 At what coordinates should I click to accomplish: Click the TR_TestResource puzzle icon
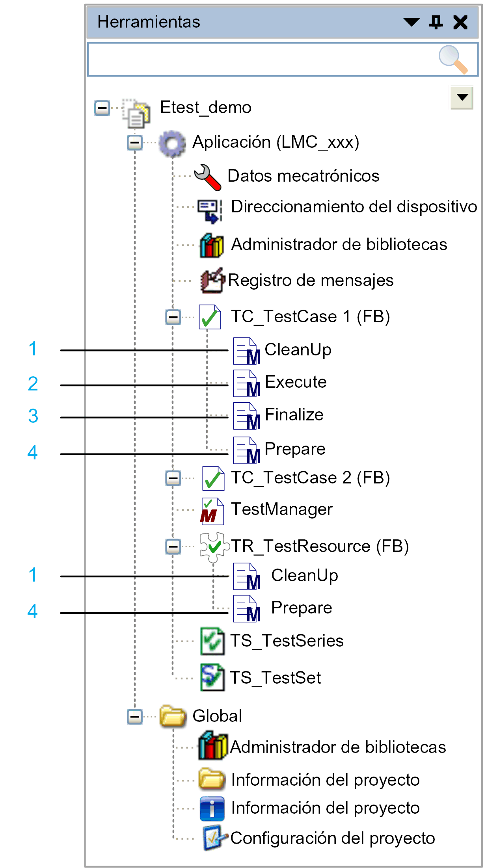point(215,547)
